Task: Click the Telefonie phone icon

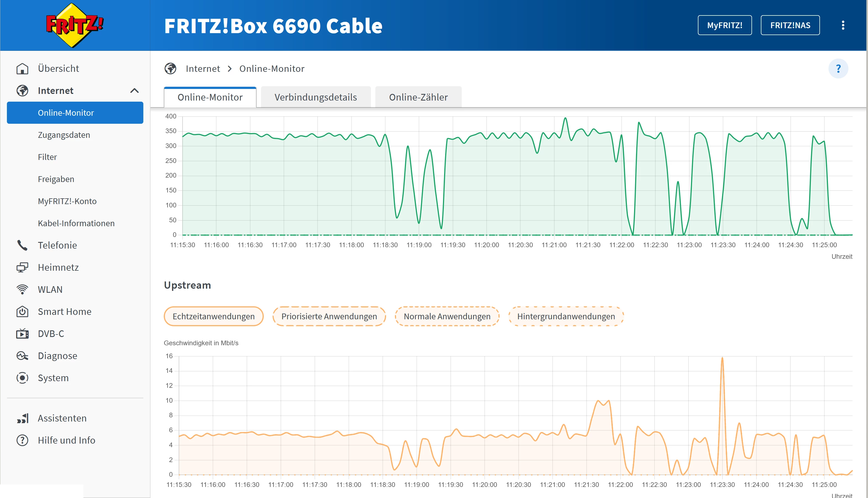Action: (22, 245)
